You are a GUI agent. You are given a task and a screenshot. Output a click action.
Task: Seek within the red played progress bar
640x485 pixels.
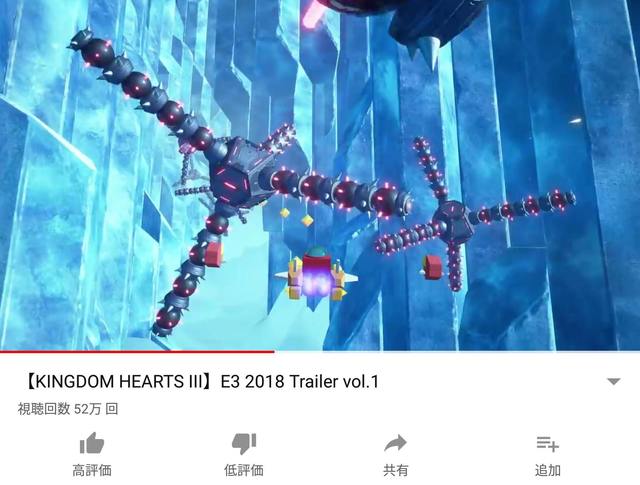(x=137, y=351)
